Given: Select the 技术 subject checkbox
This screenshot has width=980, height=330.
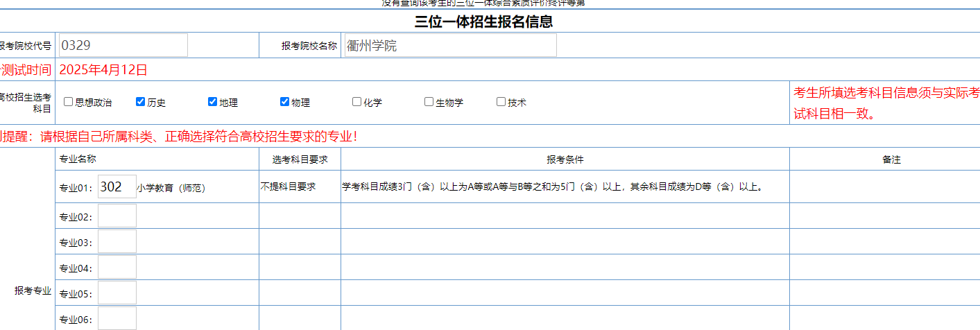Looking at the screenshot, I should pos(501,102).
